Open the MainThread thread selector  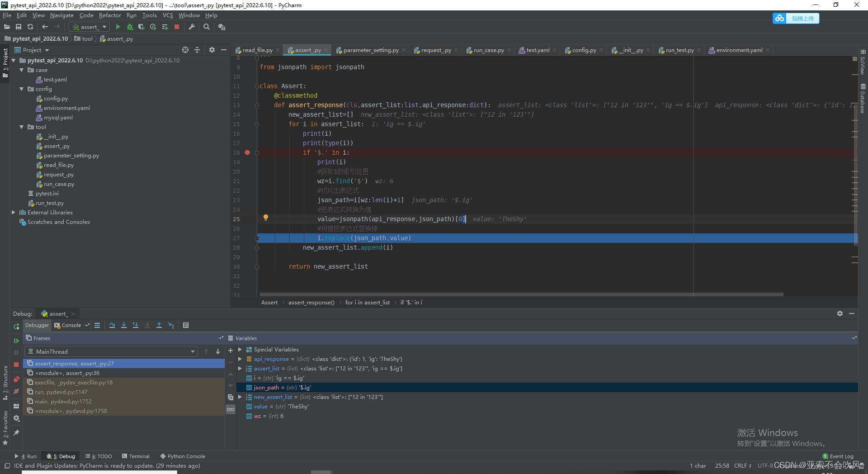tap(111, 351)
